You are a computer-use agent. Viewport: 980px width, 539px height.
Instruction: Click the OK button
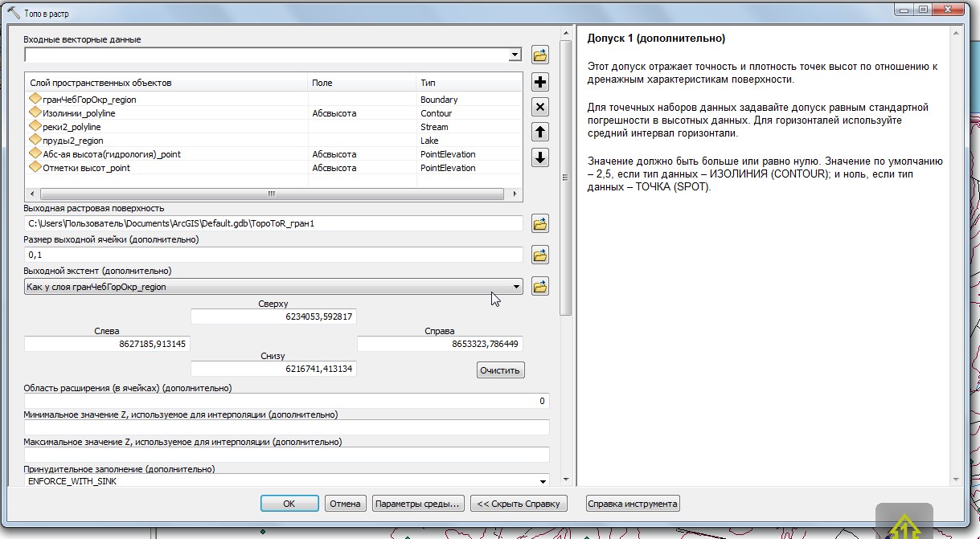pos(289,504)
